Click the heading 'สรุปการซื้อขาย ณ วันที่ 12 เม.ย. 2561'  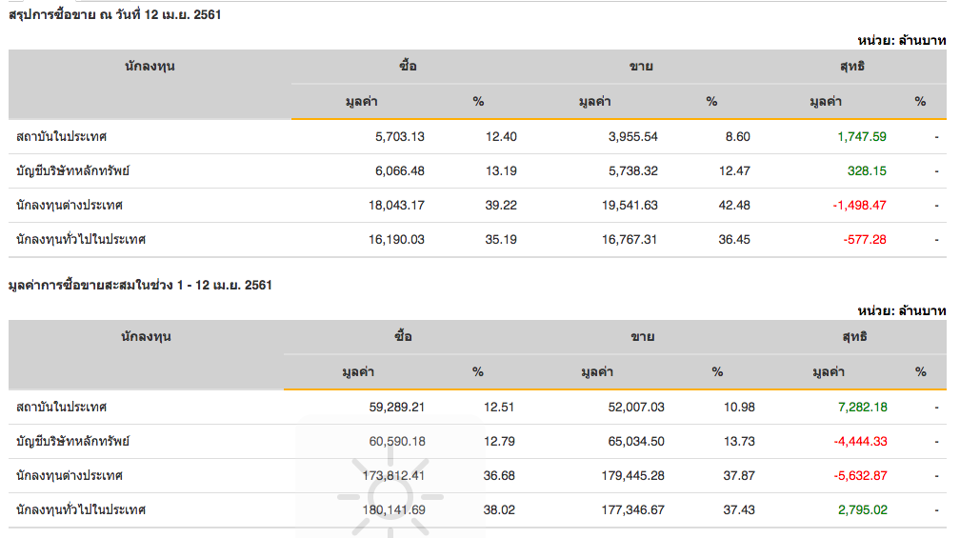pos(114,15)
